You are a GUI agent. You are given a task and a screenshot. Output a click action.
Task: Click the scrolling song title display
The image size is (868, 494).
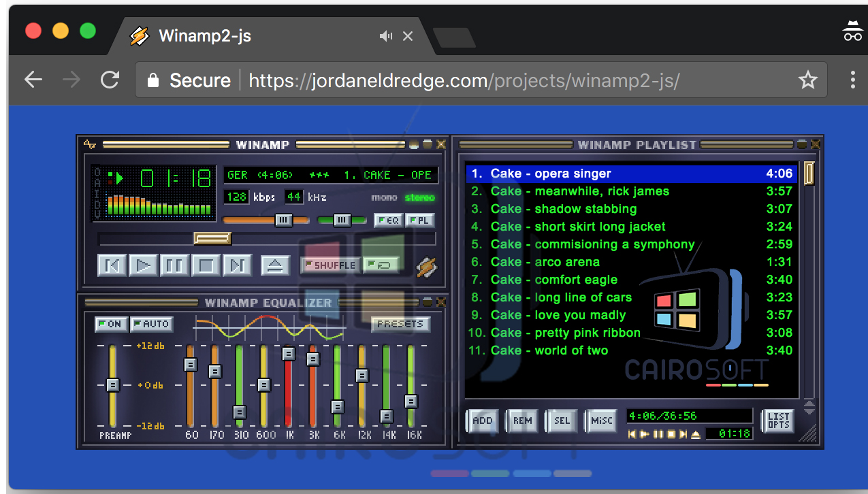[330, 175]
